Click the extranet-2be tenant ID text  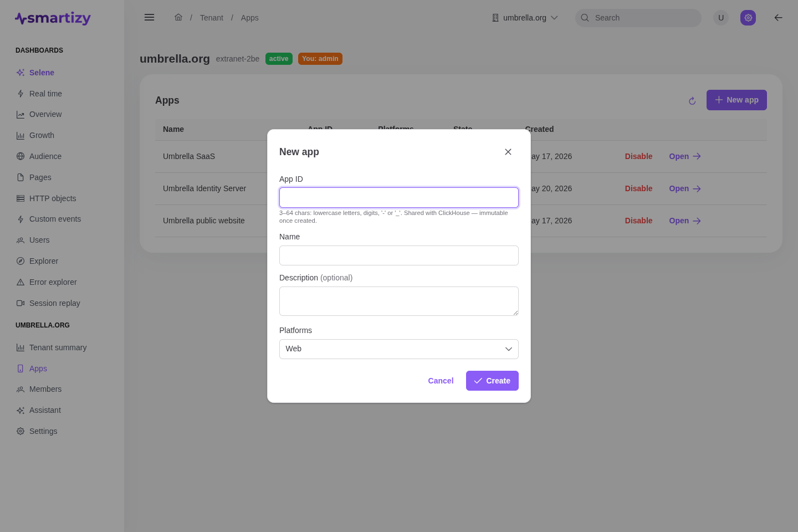click(238, 59)
